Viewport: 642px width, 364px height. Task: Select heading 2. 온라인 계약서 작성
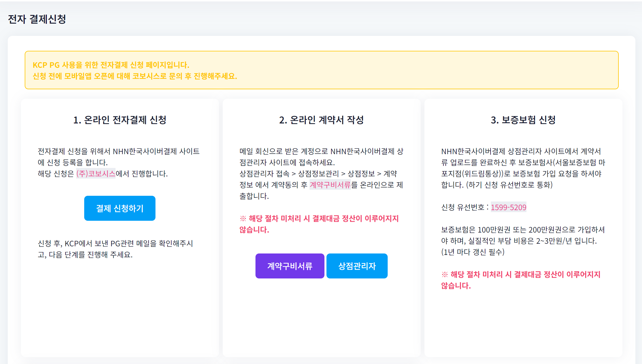pyautogui.click(x=321, y=120)
